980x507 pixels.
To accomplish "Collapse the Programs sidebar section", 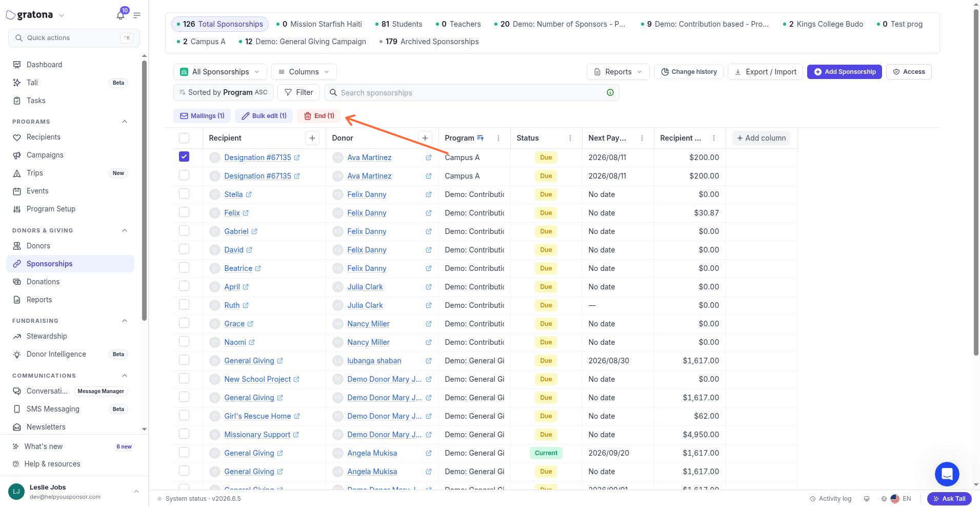I will point(124,122).
